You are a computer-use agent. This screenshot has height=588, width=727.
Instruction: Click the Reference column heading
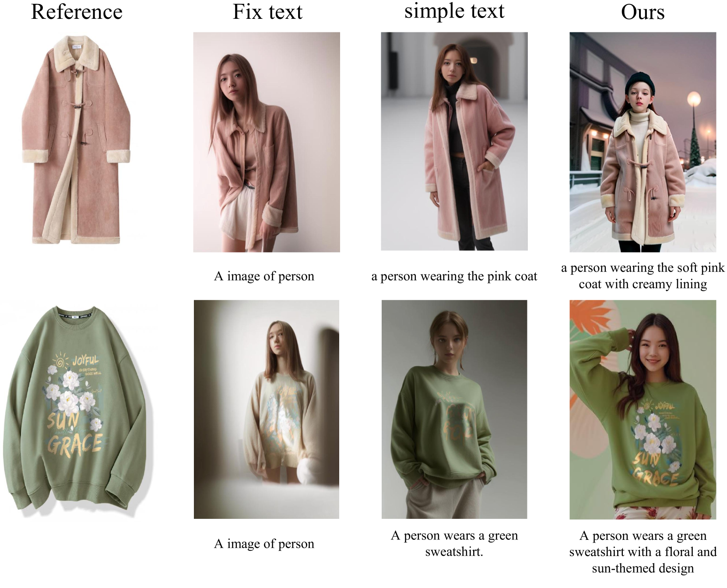tap(77, 12)
